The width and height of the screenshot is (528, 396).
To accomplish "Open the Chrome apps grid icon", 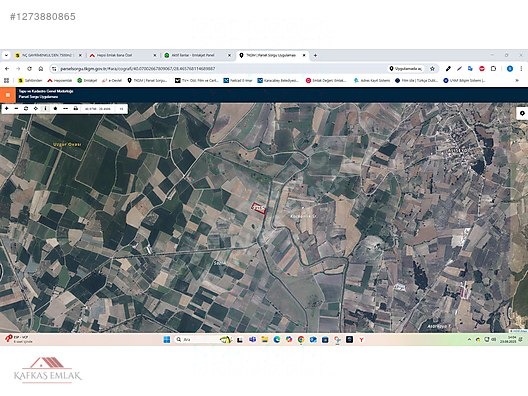I will tap(6, 80).
